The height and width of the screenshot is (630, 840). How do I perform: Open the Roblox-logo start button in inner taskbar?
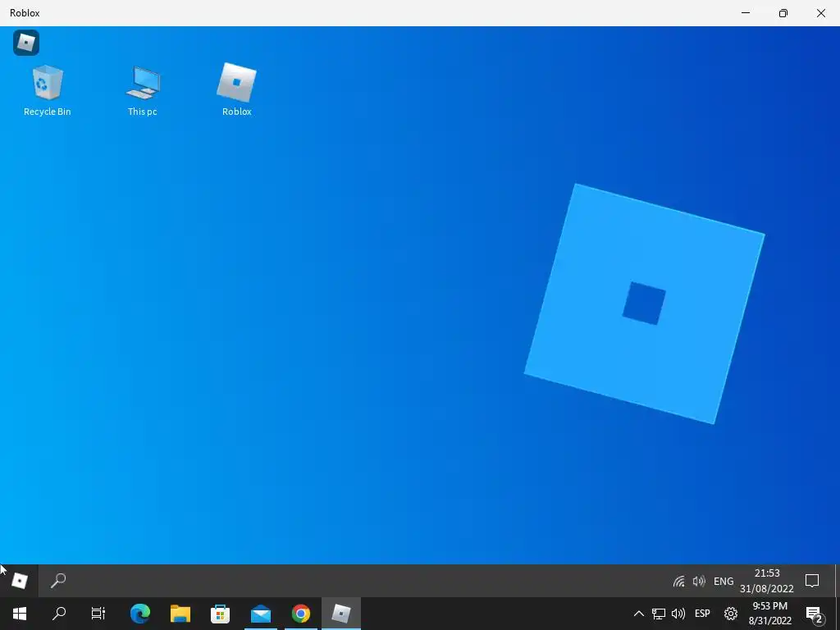coord(20,581)
